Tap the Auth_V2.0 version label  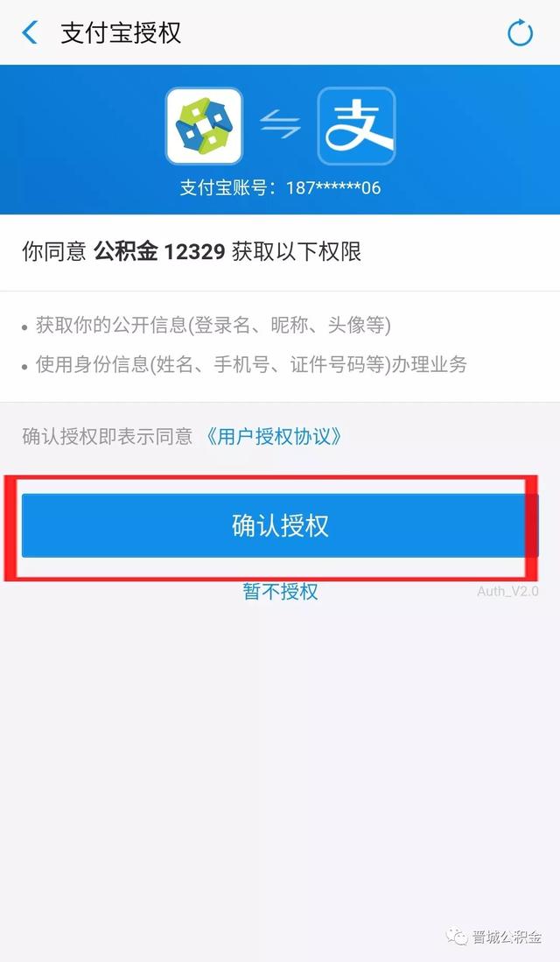click(507, 591)
